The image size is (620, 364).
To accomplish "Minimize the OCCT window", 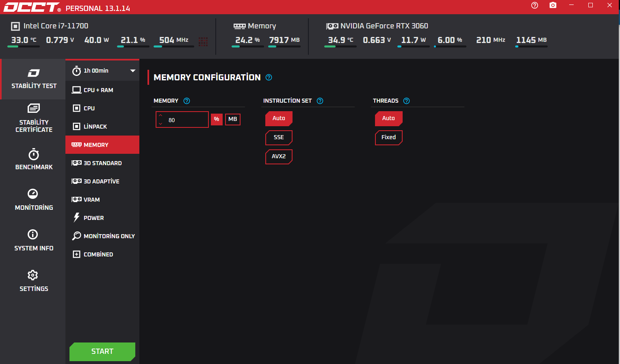I will (x=572, y=5).
